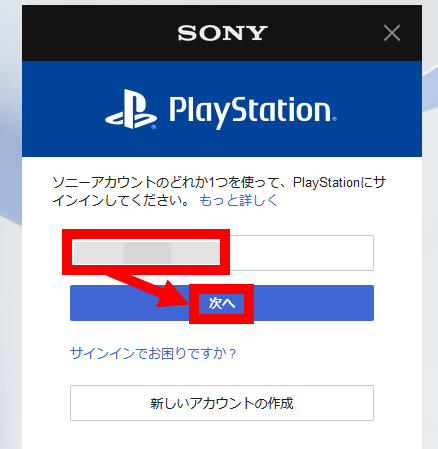Image resolution: width=438 pixels, height=449 pixels.
Task: Click the 次へ button
Action: tap(222, 303)
